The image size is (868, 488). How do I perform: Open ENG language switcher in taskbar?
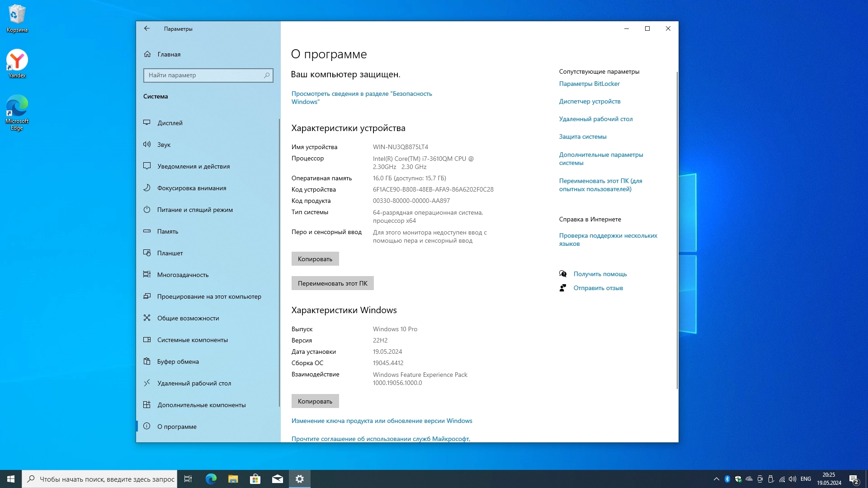click(806, 479)
